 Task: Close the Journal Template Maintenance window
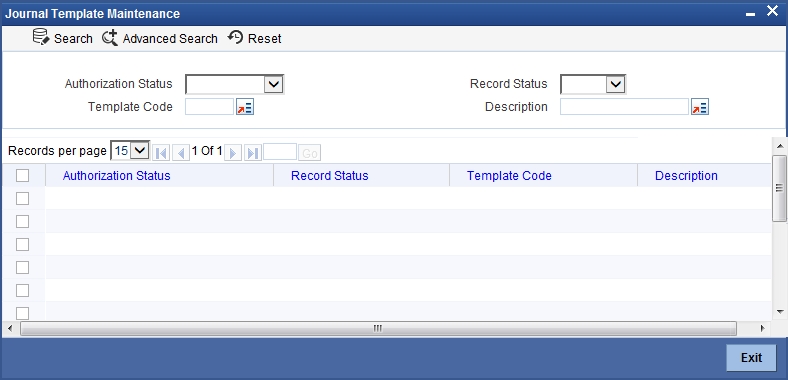(x=772, y=11)
